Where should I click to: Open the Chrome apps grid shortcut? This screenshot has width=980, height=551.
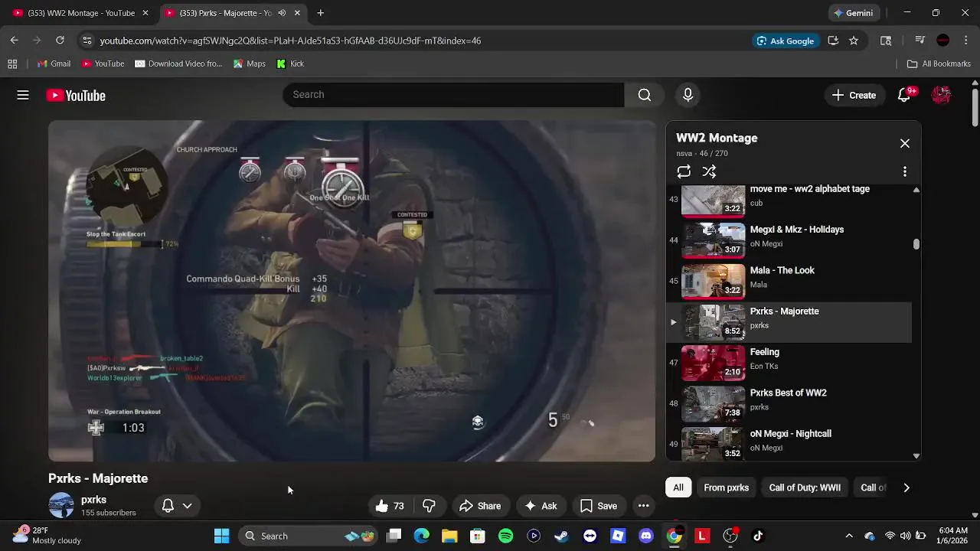12,64
